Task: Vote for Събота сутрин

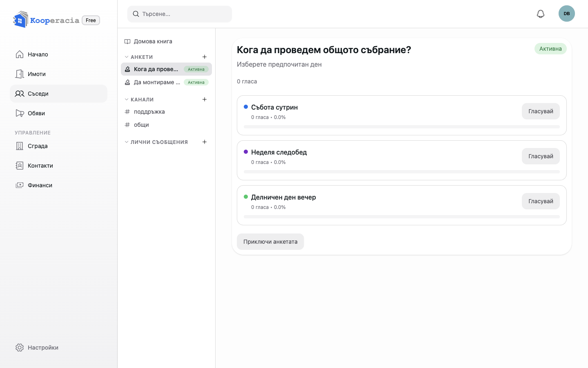Action: (x=541, y=111)
